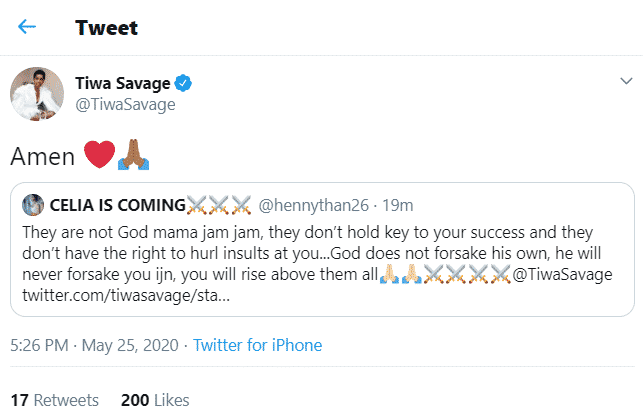This screenshot has height=414, width=643.
Task: Click the Tweet page heading
Action: [x=105, y=26]
